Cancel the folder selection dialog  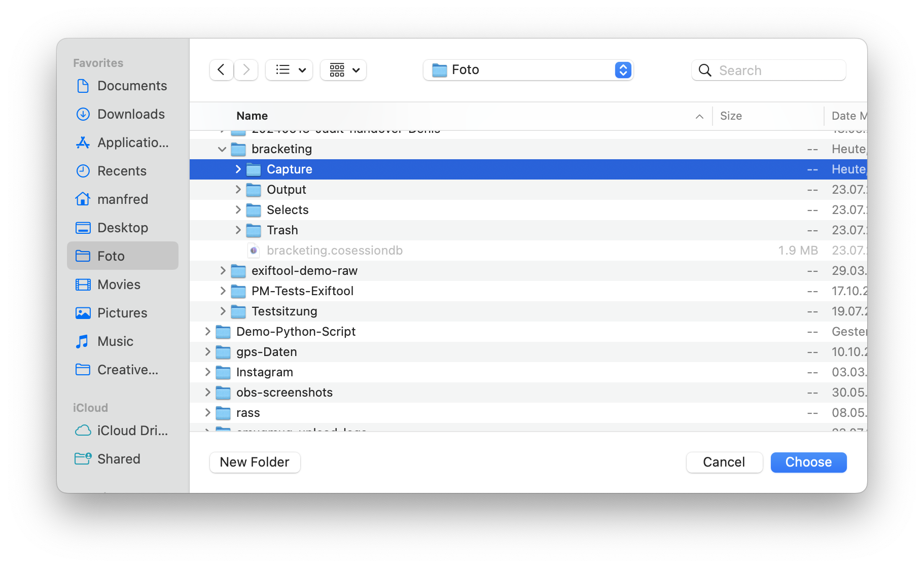tap(724, 462)
